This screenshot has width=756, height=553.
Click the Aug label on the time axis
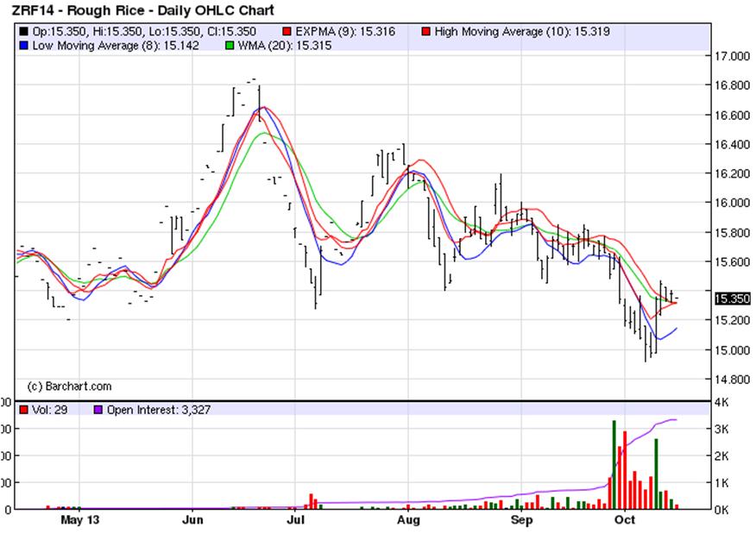[x=408, y=521]
